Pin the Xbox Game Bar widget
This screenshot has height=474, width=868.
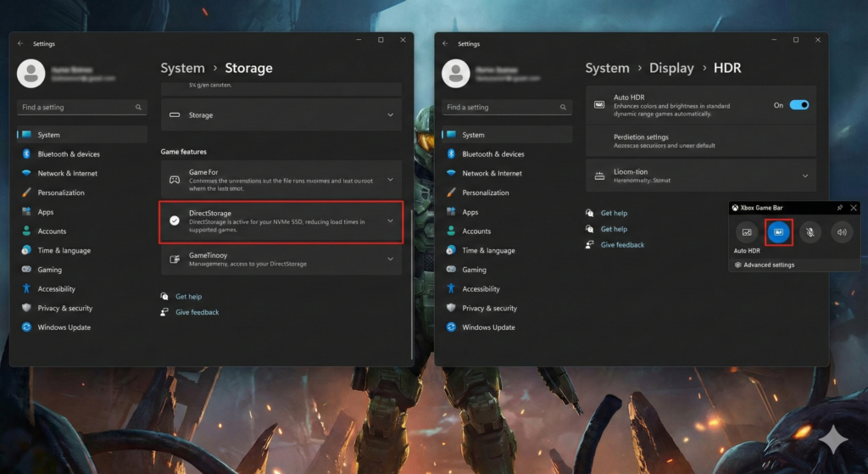click(839, 208)
